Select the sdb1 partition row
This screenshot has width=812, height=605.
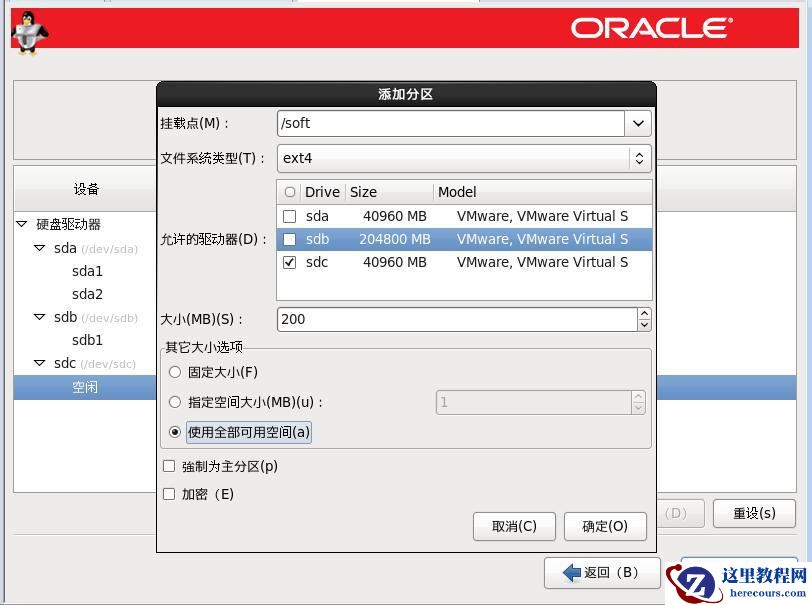pos(87,340)
